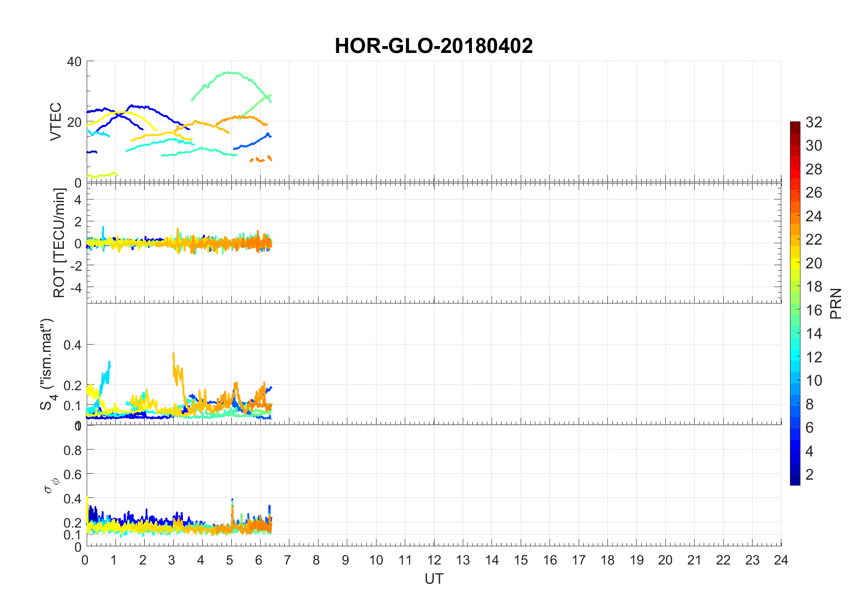Click the VTEC axis label

(x=55, y=122)
